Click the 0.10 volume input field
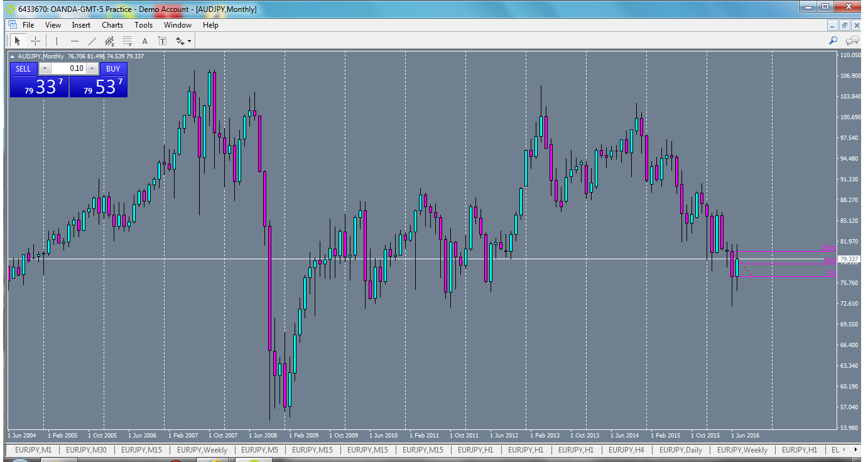Image resolution: width=868 pixels, height=462 pixels. pyautogui.click(x=69, y=68)
